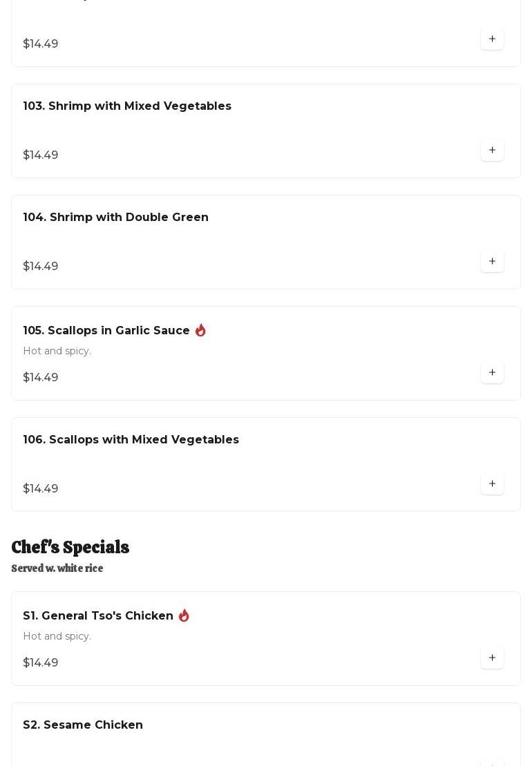Open S2. Sesame Chicken item

coord(266,735)
